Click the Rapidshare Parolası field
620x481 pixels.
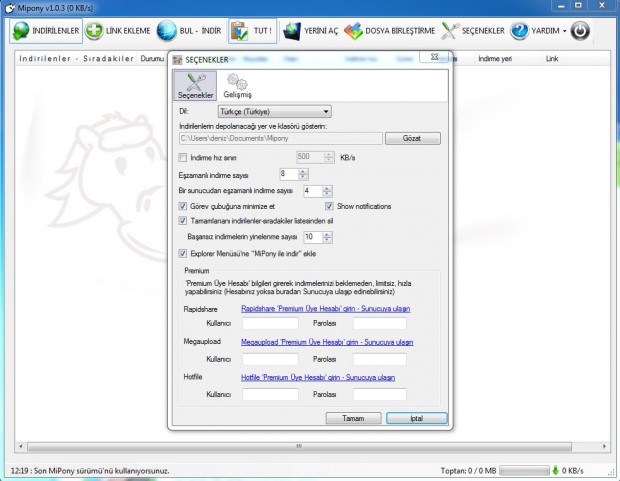point(380,323)
